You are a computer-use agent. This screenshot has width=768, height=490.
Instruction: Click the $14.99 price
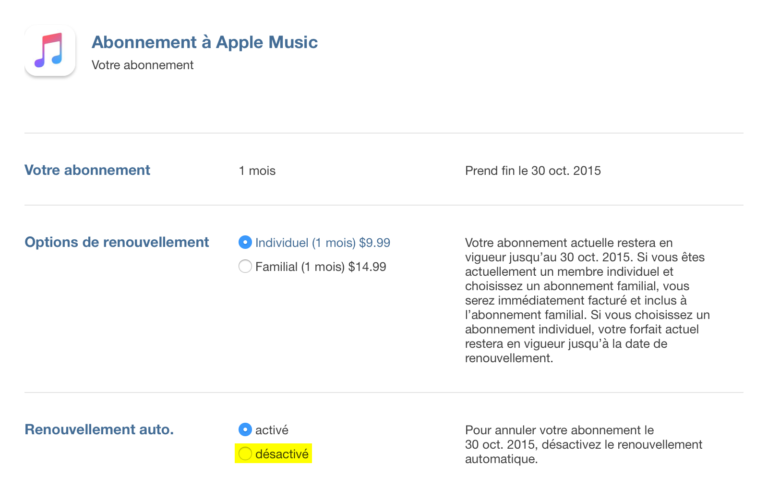367,267
